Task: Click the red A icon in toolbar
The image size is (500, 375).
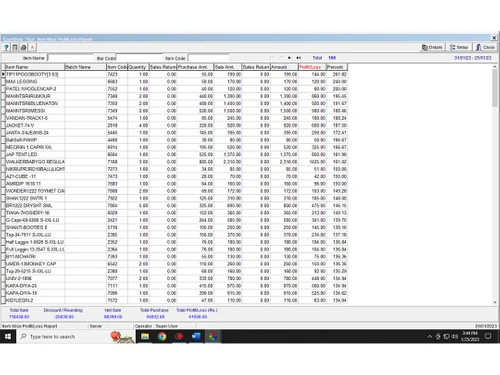Action: 32,47
